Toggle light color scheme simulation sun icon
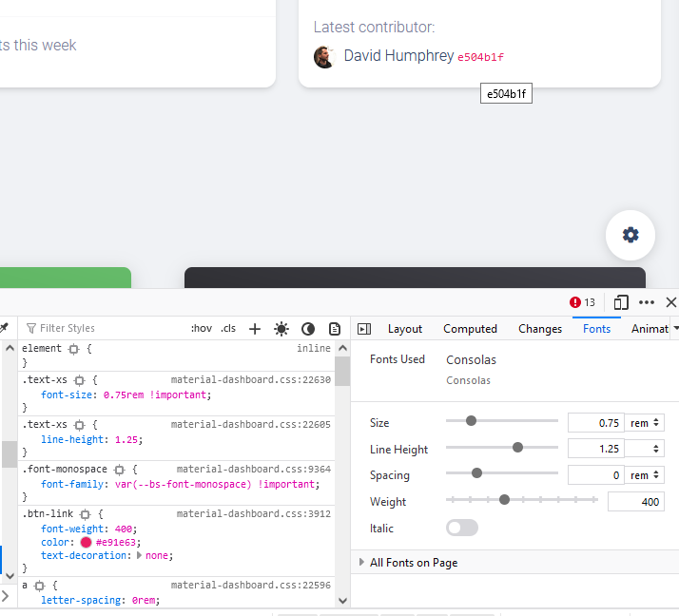The width and height of the screenshot is (679, 616). pos(281,329)
